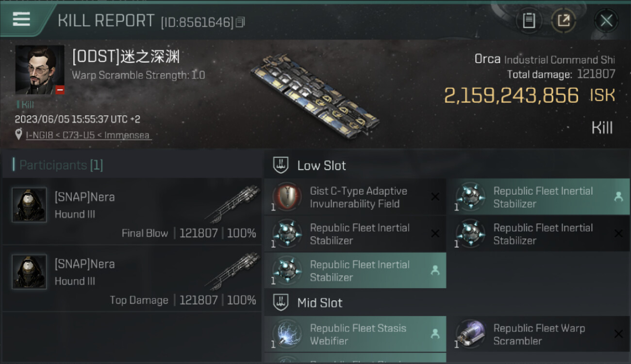The height and width of the screenshot is (364, 631).
Task: Click the ODST victim name
Action: tap(126, 57)
